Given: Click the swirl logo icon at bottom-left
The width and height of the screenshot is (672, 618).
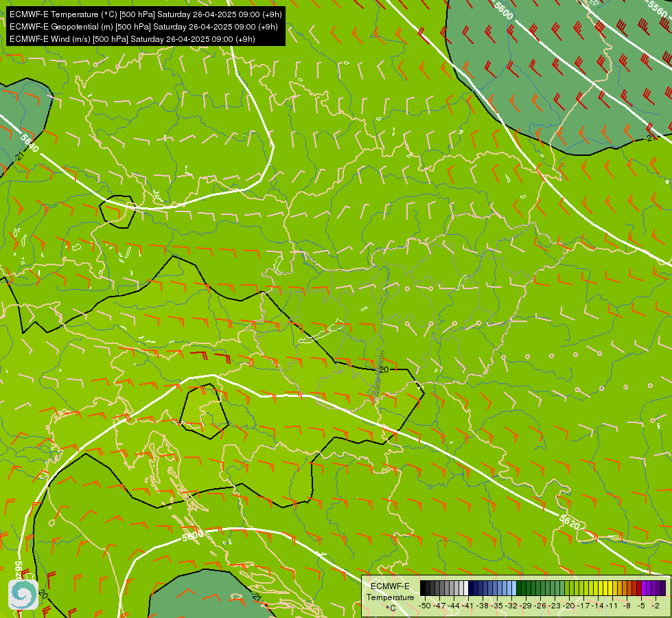Looking at the screenshot, I should [23, 595].
